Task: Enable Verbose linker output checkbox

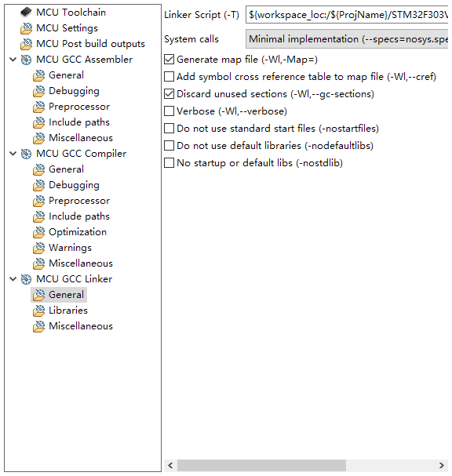Action: (x=169, y=111)
